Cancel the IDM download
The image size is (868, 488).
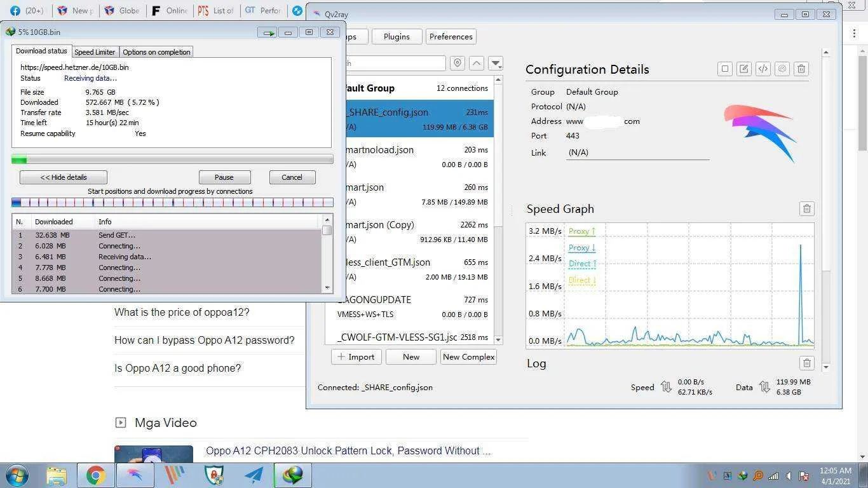pyautogui.click(x=292, y=177)
